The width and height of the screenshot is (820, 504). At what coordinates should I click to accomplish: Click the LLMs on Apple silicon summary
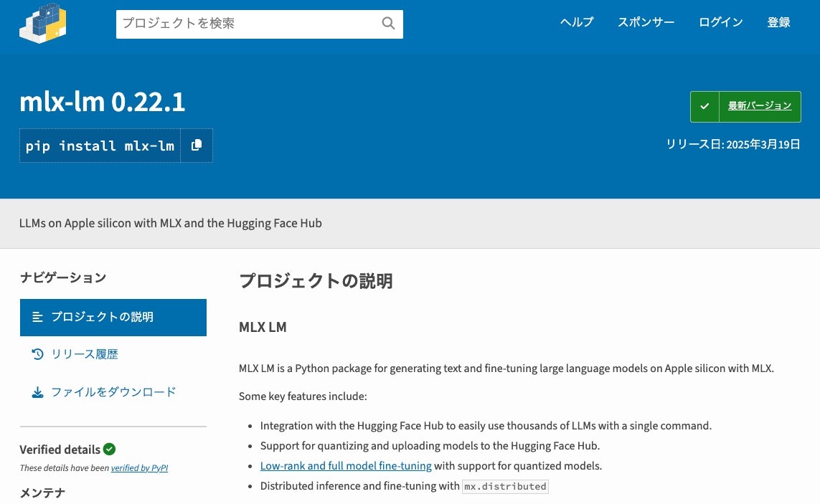tap(171, 223)
